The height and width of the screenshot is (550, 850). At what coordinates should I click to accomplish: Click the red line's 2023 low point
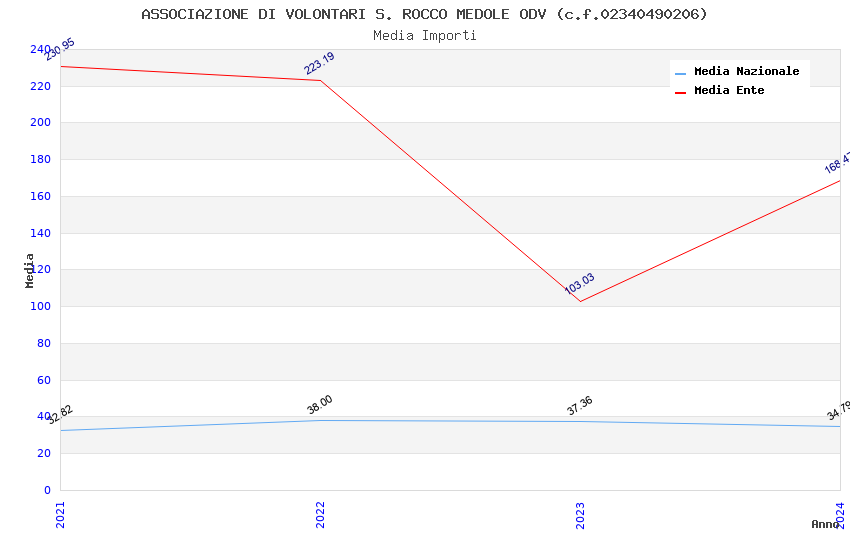(x=580, y=301)
